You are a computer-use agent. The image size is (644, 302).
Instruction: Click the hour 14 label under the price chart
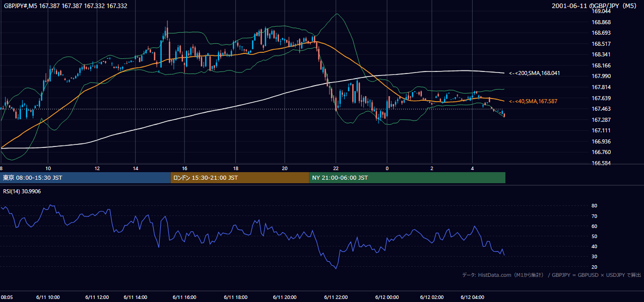pos(136,168)
